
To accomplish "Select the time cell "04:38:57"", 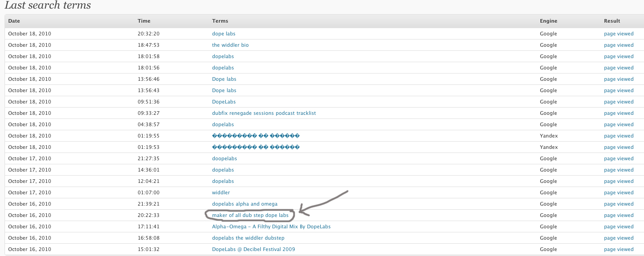I will pos(149,124).
